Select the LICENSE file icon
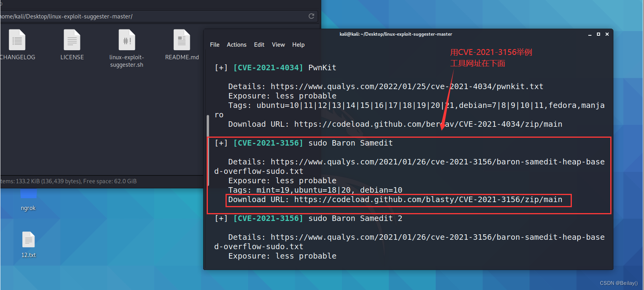The height and width of the screenshot is (290, 644). [72, 40]
